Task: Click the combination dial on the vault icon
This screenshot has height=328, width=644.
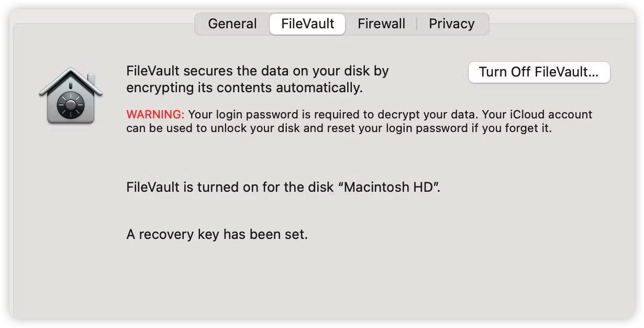Action: click(70, 105)
